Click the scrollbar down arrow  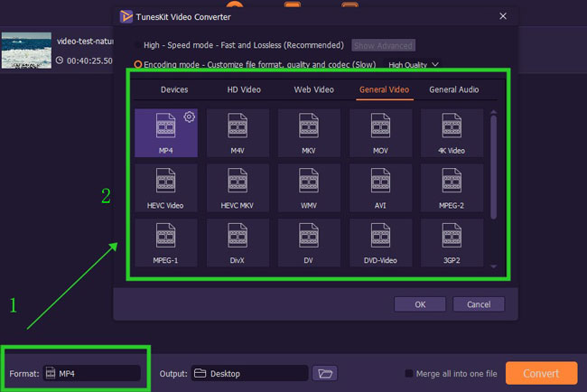click(x=493, y=266)
